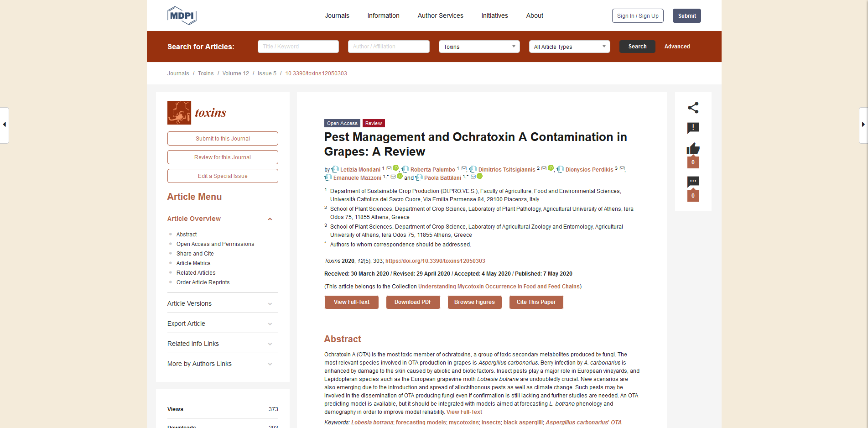Click the Cite This Paper button
This screenshot has width=868, height=428.
tap(536, 302)
